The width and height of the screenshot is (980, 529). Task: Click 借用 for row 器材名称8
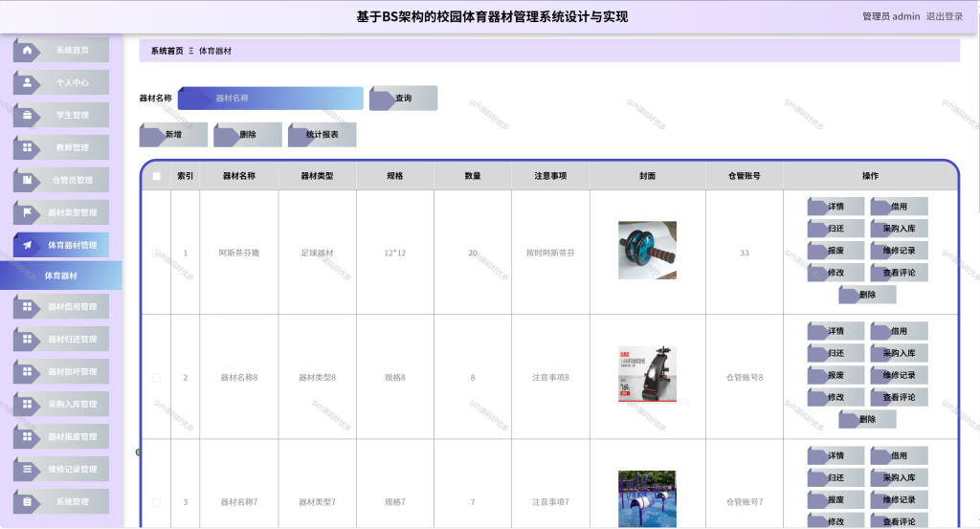pyautogui.click(x=899, y=331)
